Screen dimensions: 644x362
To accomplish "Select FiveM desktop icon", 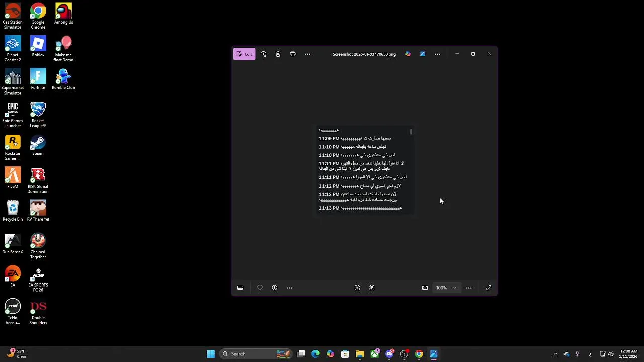I will [13, 178].
